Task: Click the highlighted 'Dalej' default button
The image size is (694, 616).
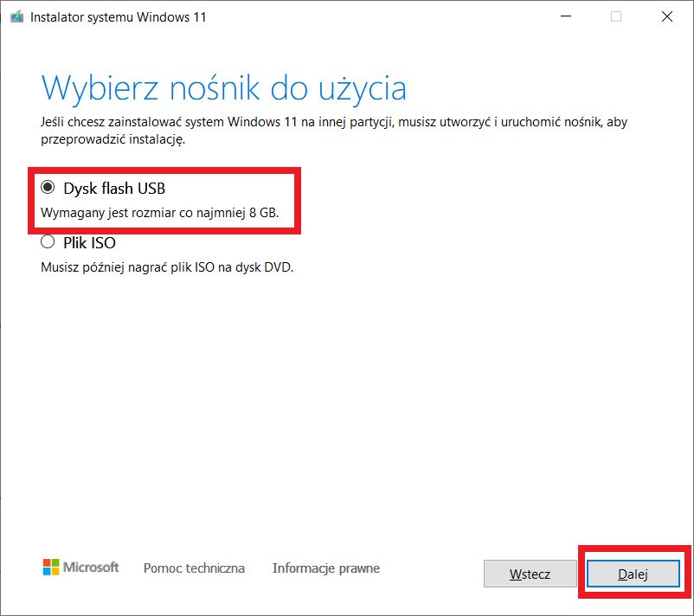Action: point(633,574)
